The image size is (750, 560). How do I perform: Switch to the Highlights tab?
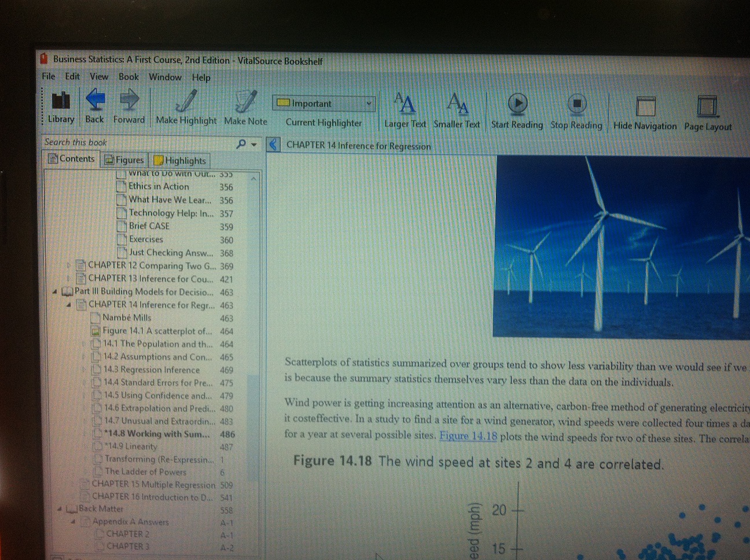[x=179, y=160]
